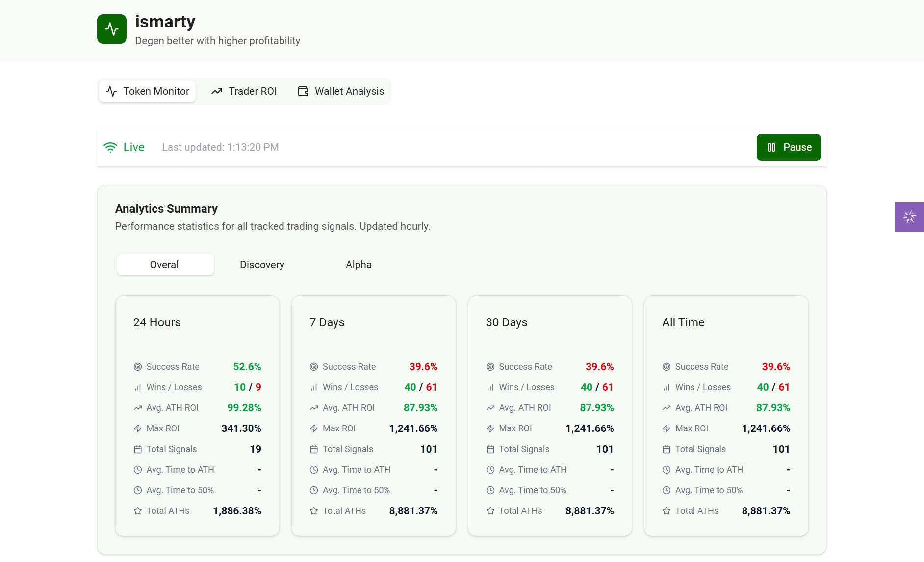Click the 52.6% success rate value
The image size is (924, 562).
point(247,367)
